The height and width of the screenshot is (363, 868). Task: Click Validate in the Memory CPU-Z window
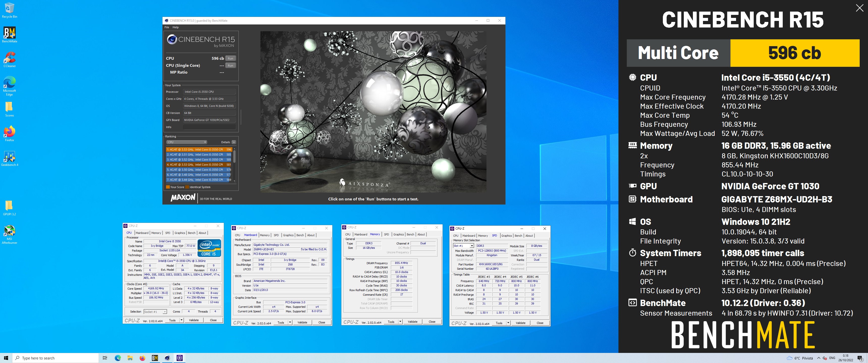[413, 322]
